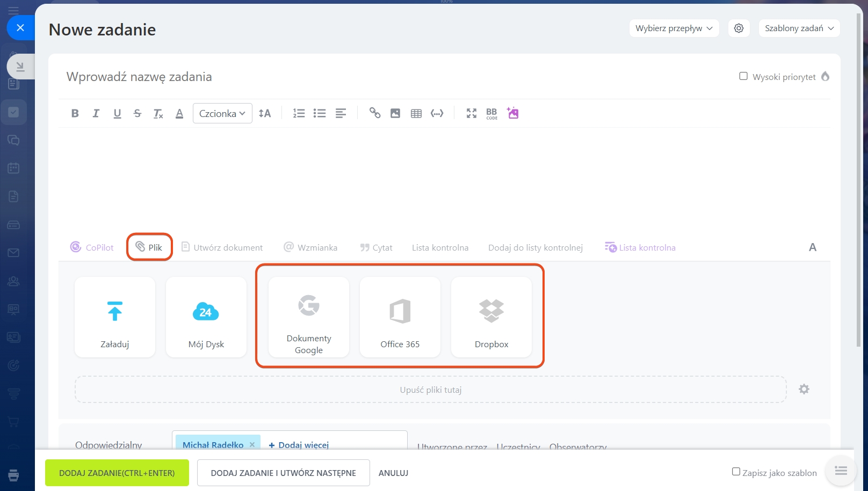Open the online store cart in sidebar

click(x=13, y=422)
